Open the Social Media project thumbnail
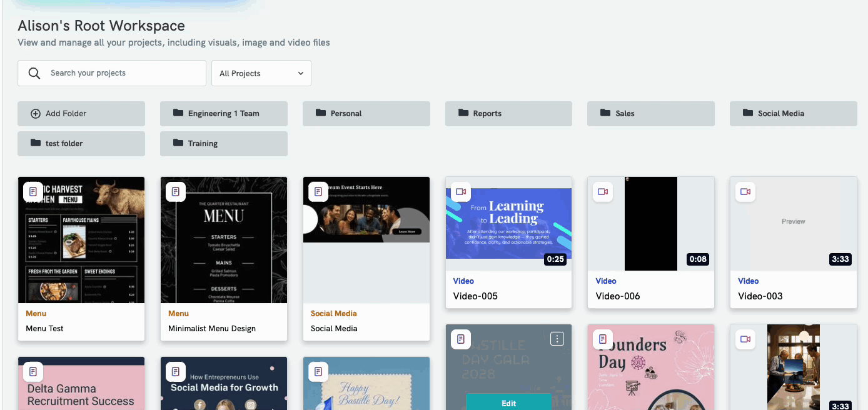The image size is (868, 410). [366, 240]
